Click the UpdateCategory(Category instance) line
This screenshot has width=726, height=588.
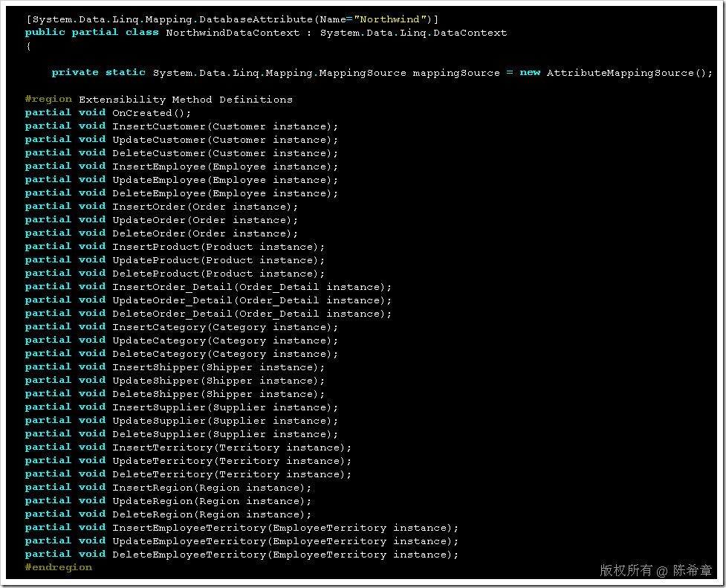click(181, 340)
